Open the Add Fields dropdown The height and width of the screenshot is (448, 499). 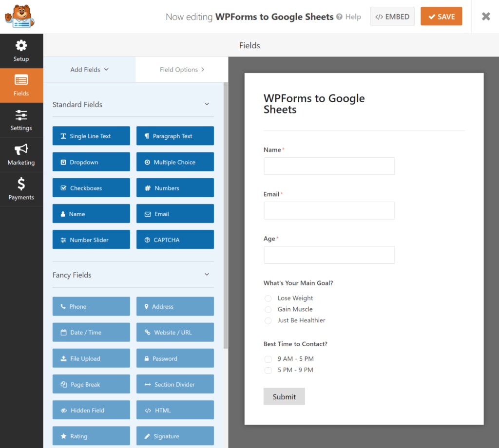(89, 69)
